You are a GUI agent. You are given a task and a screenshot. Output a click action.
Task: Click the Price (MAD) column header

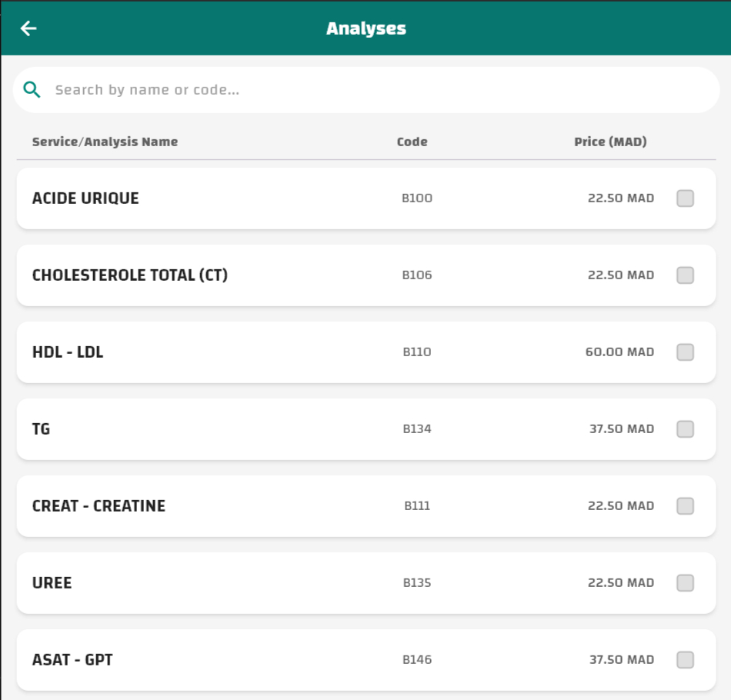pyautogui.click(x=610, y=142)
